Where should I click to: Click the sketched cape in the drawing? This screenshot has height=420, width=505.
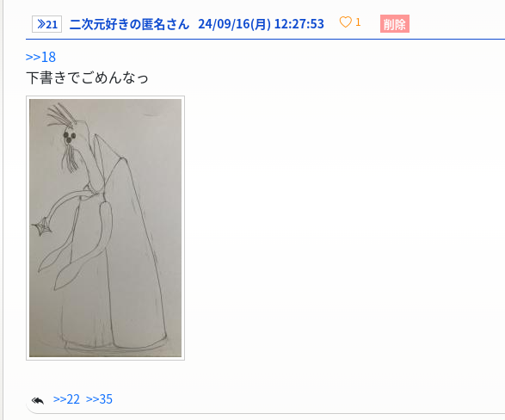tap(137, 251)
